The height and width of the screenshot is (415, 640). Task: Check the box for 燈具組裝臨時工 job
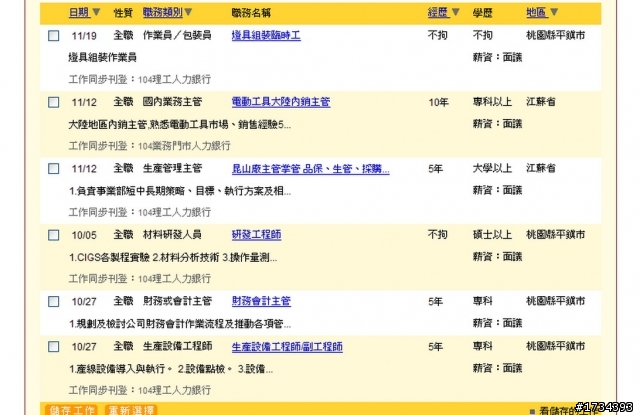coord(53,36)
